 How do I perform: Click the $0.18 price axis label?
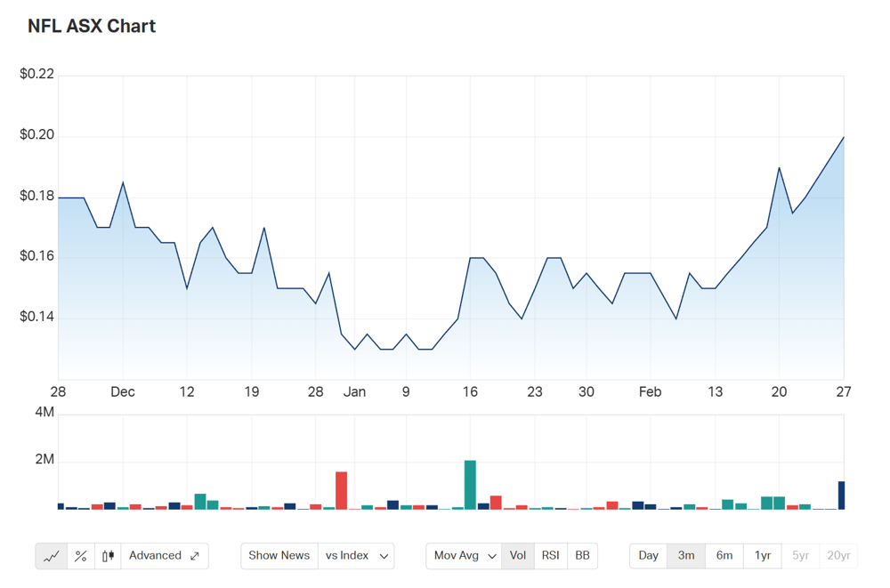coord(36,196)
